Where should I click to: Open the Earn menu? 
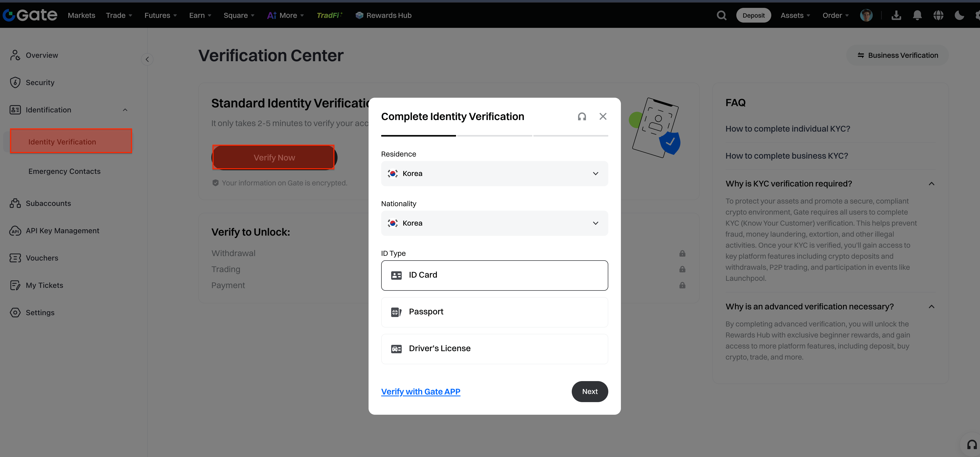(x=200, y=15)
